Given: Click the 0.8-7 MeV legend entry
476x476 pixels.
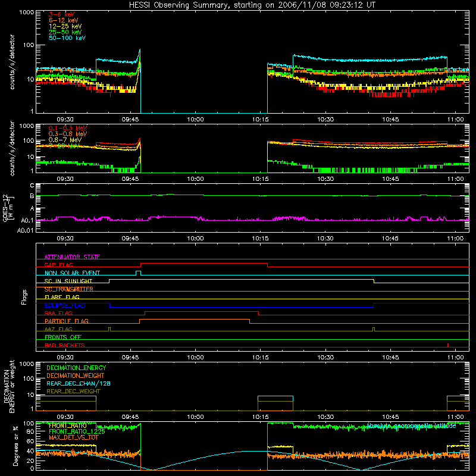Looking at the screenshot, I should point(65,140).
